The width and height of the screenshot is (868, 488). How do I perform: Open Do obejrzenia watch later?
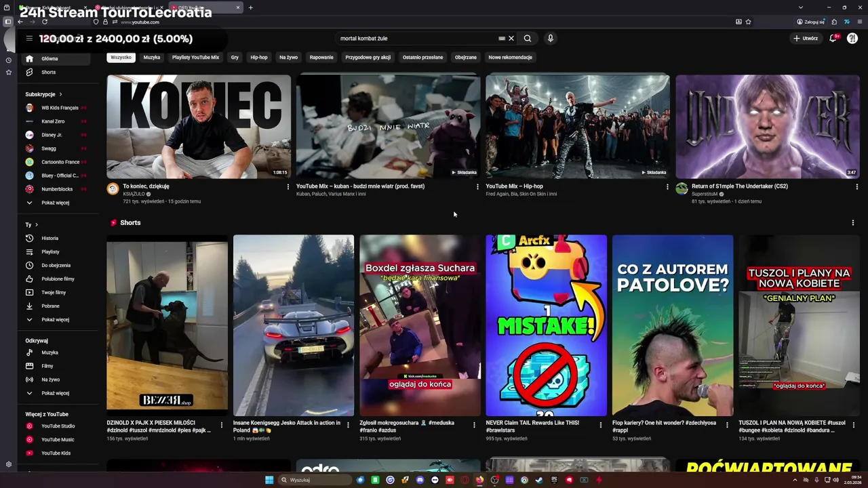pyautogui.click(x=54, y=266)
